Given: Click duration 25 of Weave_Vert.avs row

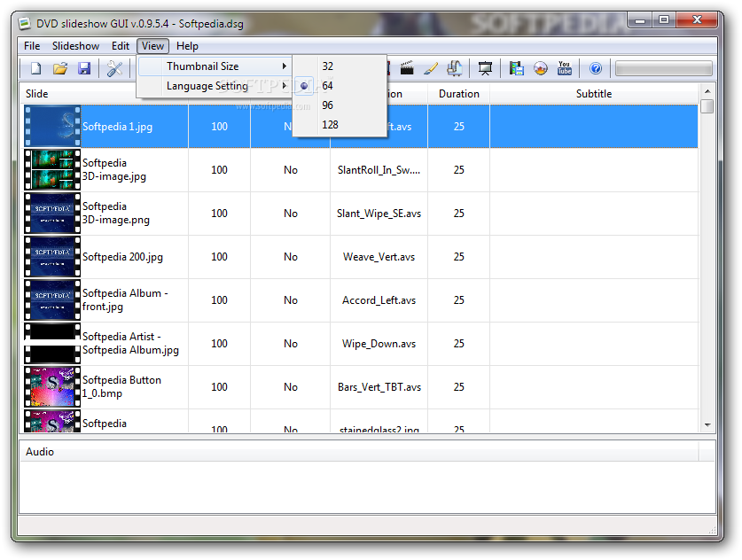Looking at the screenshot, I should pyautogui.click(x=458, y=257).
